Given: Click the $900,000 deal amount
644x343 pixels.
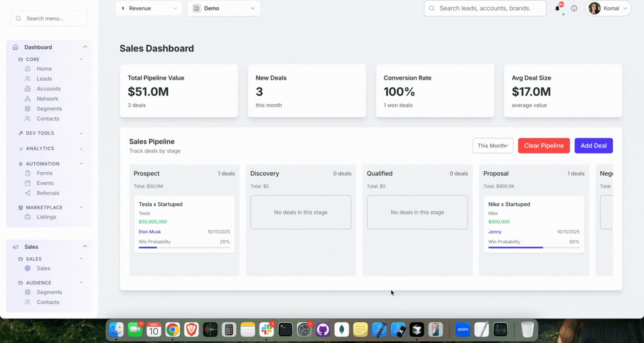Looking at the screenshot, I should point(499,222).
